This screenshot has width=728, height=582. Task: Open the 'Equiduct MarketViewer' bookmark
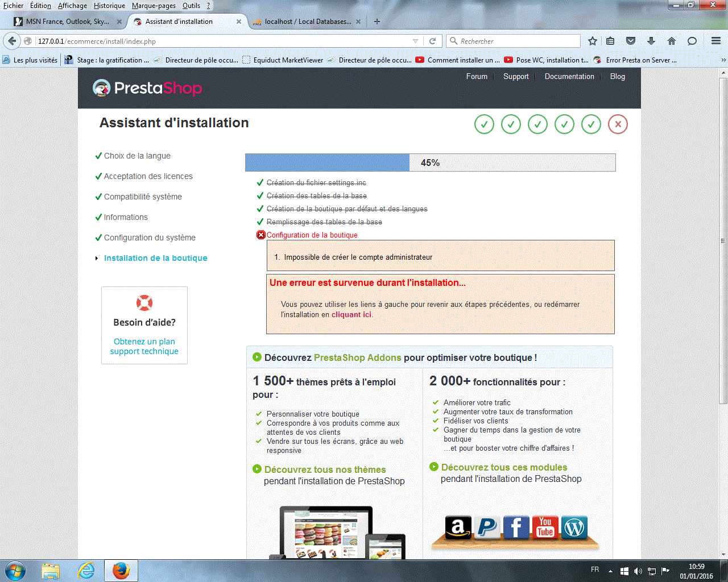(283, 60)
